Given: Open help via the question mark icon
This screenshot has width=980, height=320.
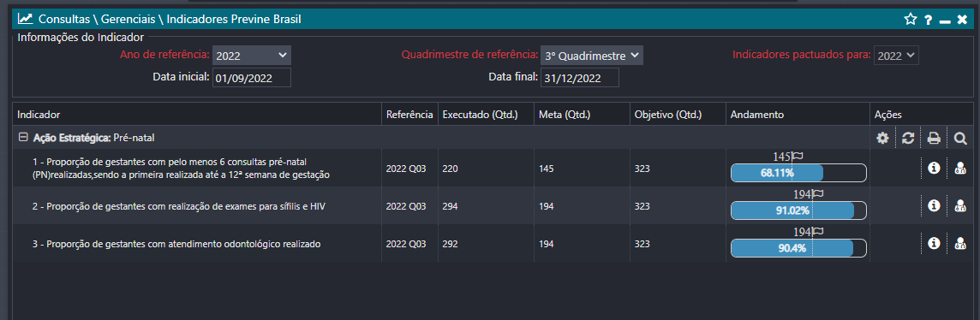Looking at the screenshot, I should [929, 20].
